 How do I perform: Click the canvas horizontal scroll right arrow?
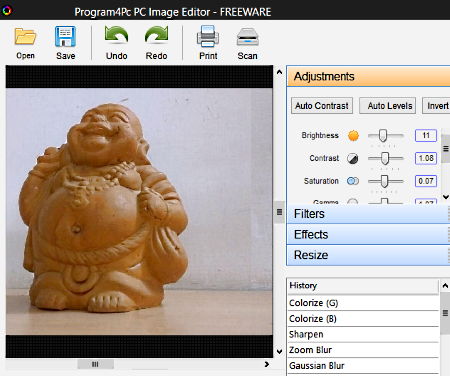click(267, 364)
